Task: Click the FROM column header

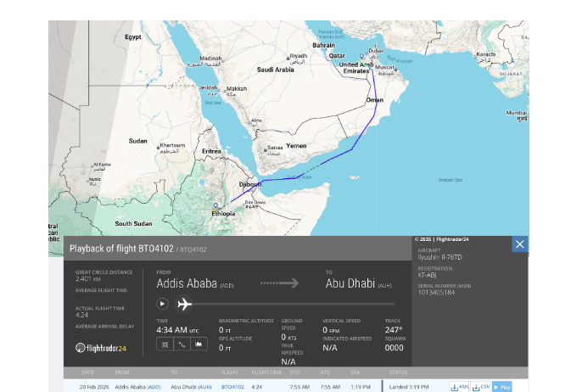Action: [122, 372]
